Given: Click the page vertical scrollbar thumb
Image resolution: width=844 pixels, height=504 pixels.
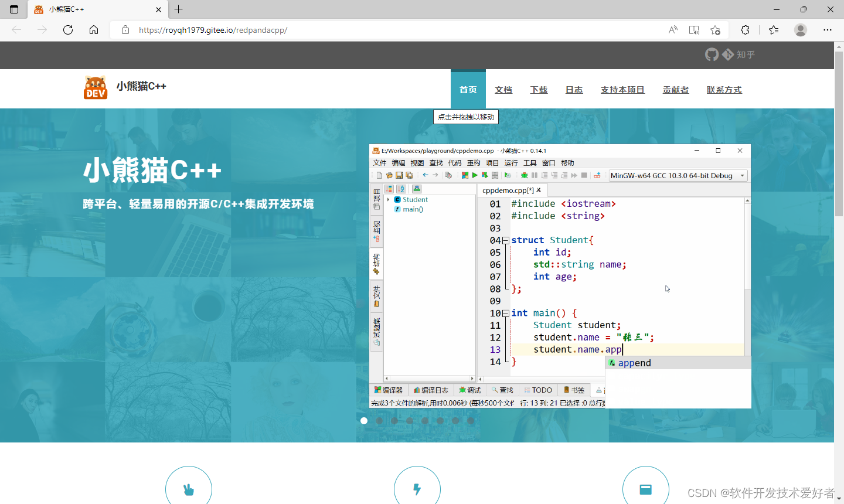Looking at the screenshot, I should tap(839, 135).
